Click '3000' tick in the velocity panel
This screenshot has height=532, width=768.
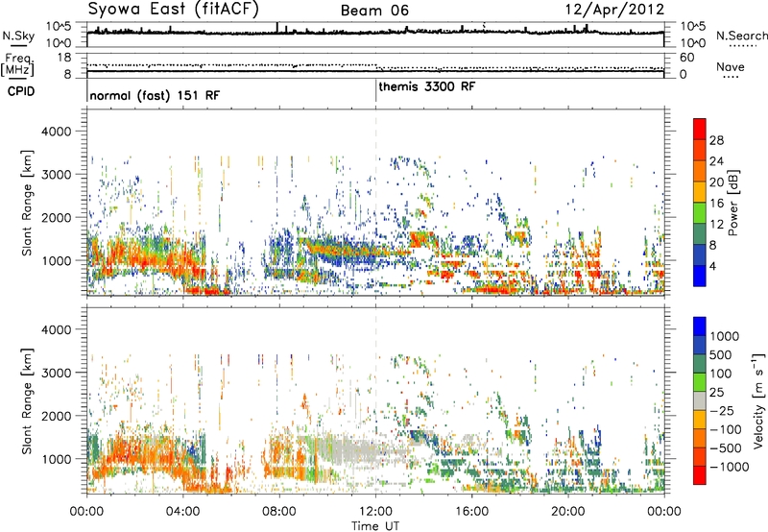(x=56, y=373)
